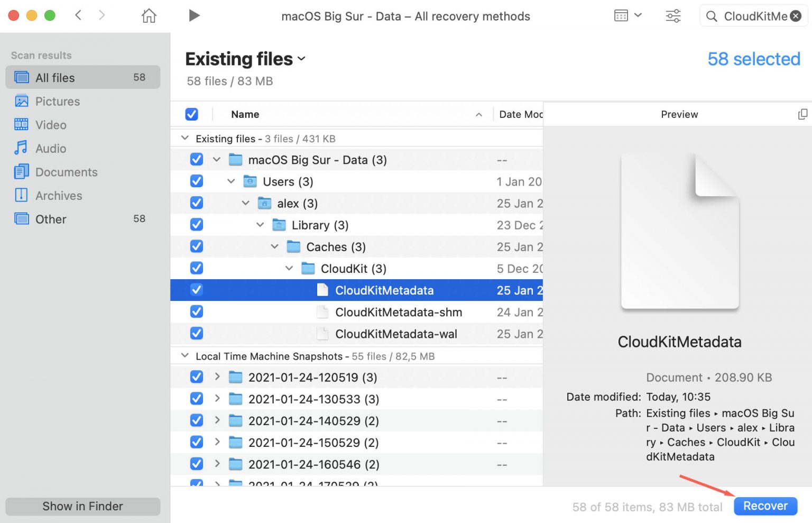Viewport: 812px width, 523px height.
Task: Expand the 2021-01-24-160546 snapshot folder
Action: coord(217,463)
